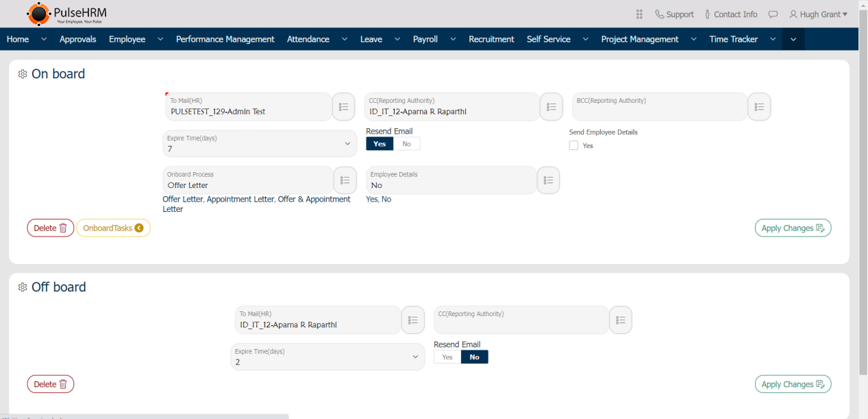Click the OnboardTasks button
Screen dimensions: 868x419
(x=113, y=228)
